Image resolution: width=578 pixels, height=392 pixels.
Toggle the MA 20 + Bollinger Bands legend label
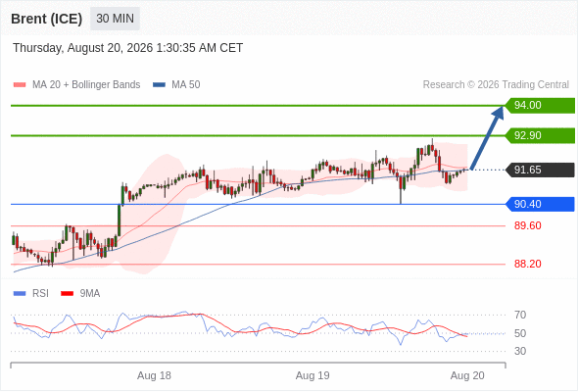(x=86, y=85)
